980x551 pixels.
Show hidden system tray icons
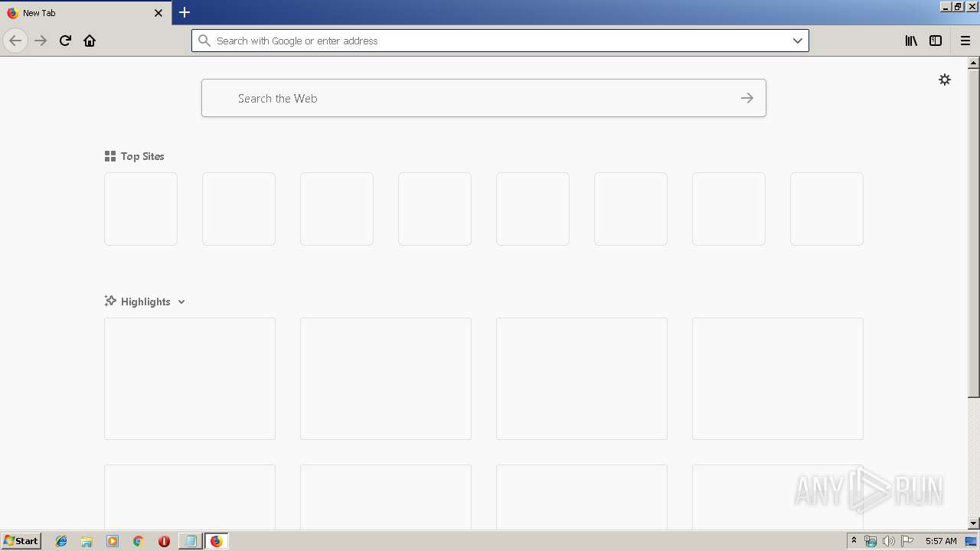tap(854, 541)
